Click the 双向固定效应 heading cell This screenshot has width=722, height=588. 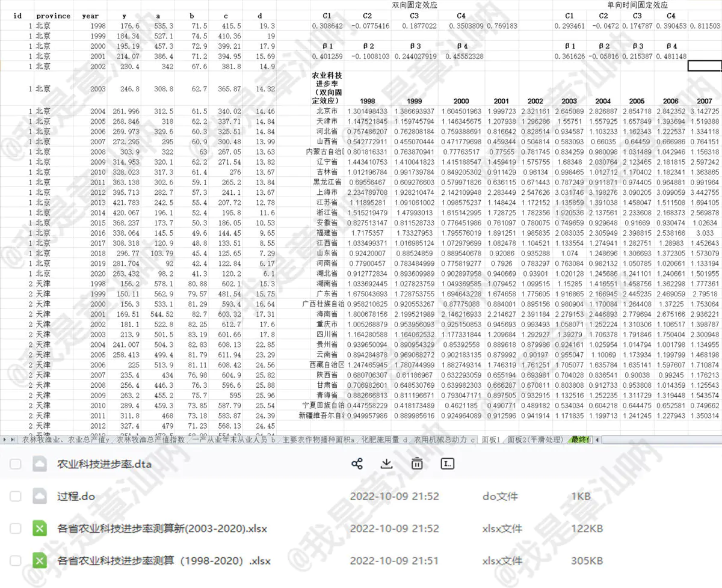(x=415, y=5)
